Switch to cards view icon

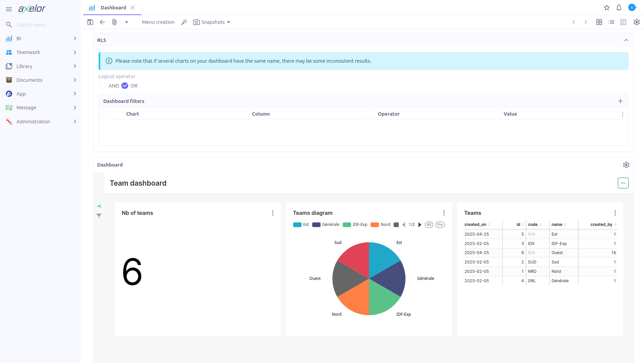[x=599, y=22]
